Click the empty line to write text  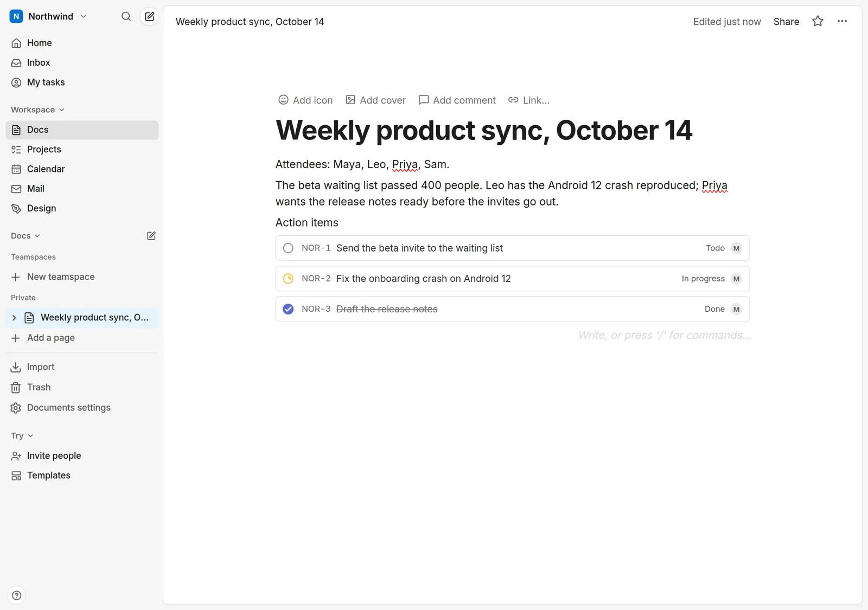(513, 335)
